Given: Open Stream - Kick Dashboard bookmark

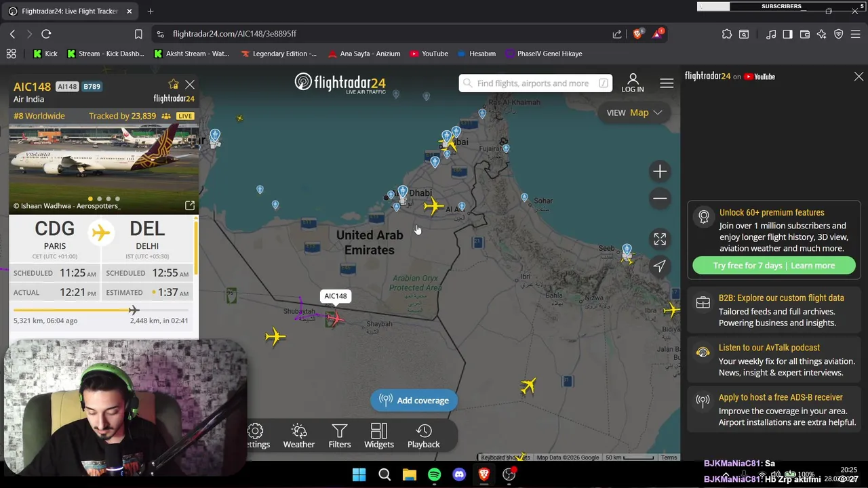Looking at the screenshot, I should coord(106,54).
